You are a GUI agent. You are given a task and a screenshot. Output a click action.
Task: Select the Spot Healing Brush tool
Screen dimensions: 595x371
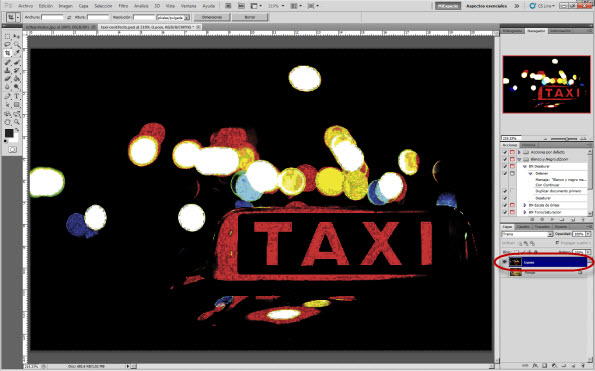click(x=8, y=62)
